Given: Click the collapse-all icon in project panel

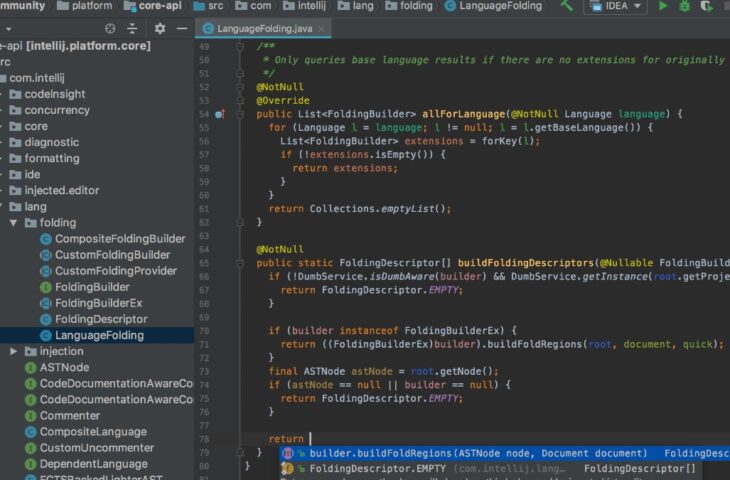Looking at the screenshot, I should pos(132,29).
